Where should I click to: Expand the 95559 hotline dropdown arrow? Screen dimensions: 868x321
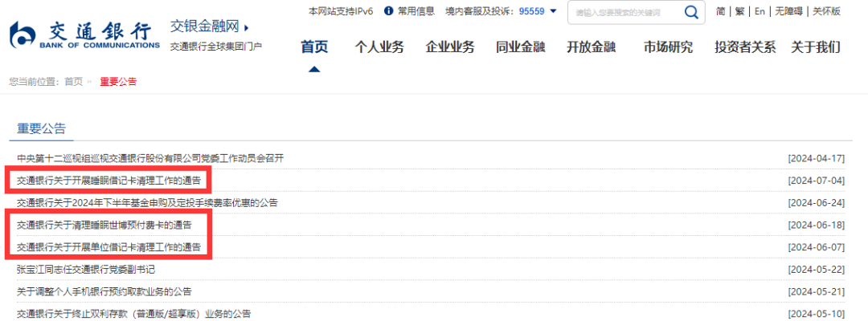(x=552, y=11)
